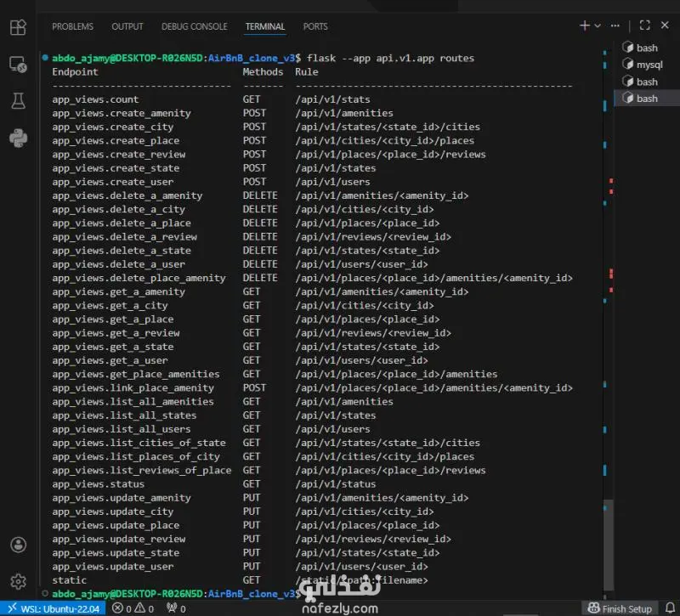Open the notifications bell icon
This screenshot has height=616, width=680.
670,608
